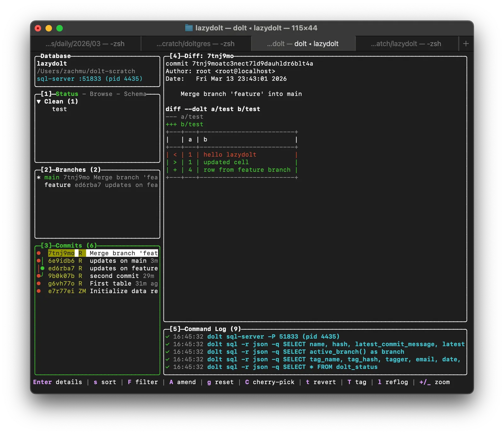Click the red graph dot beside e7r77ei
Image resolution: width=504 pixels, height=434 pixels.
39,291
